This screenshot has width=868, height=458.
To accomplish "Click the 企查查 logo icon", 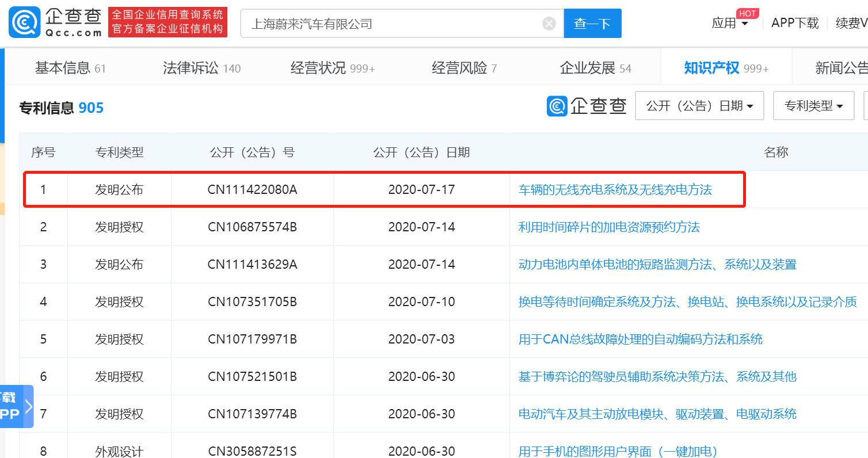I will [22, 22].
